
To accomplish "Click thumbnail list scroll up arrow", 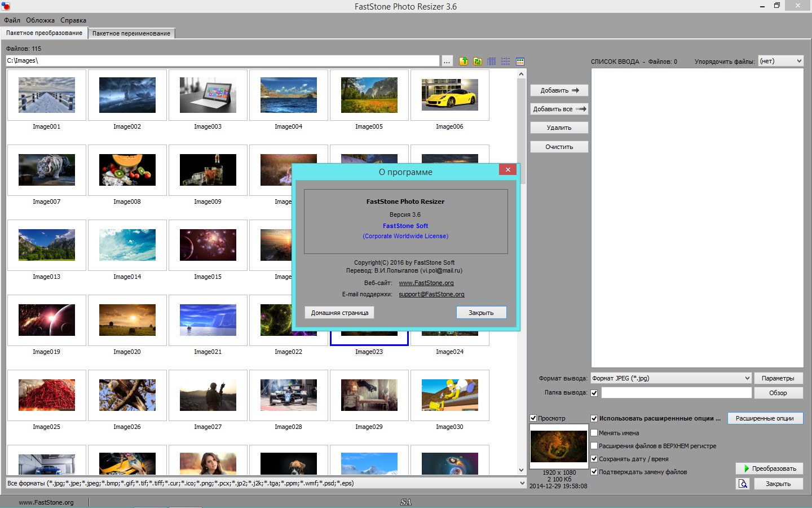I will (x=521, y=74).
